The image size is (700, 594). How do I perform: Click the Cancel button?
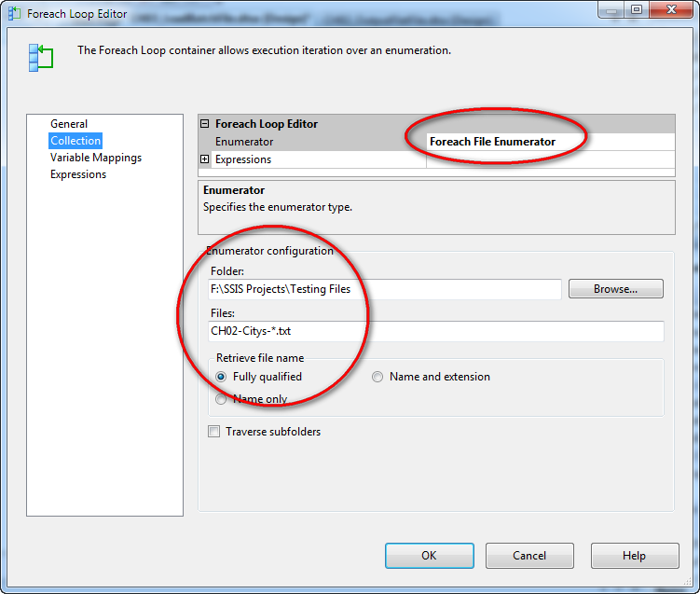click(529, 556)
